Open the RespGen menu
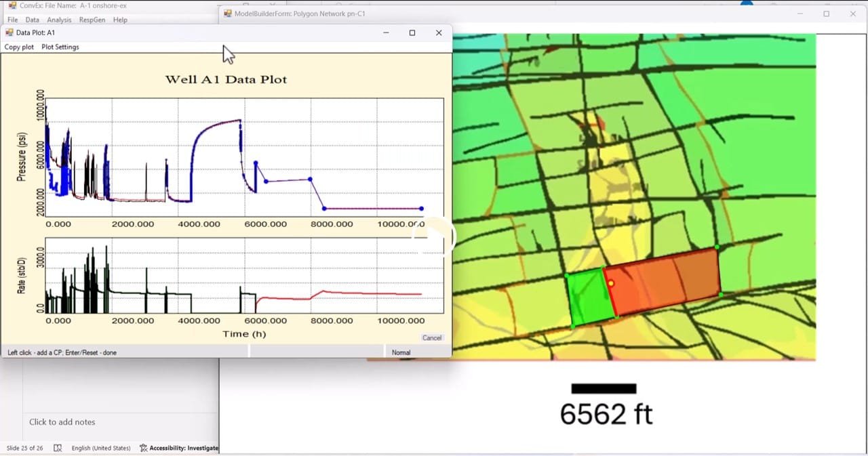This screenshot has height=456, width=868. (x=92, y=20)
